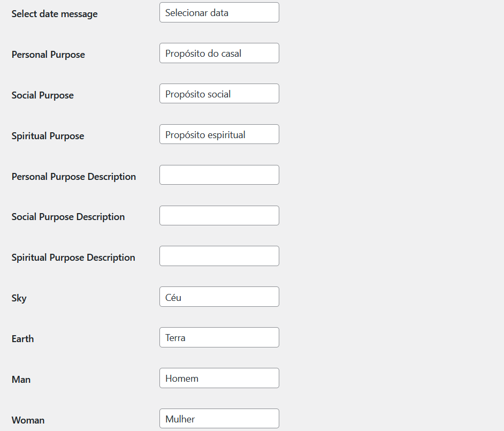Click the Select date message label
504x431 pixels.
coord(54,14)
